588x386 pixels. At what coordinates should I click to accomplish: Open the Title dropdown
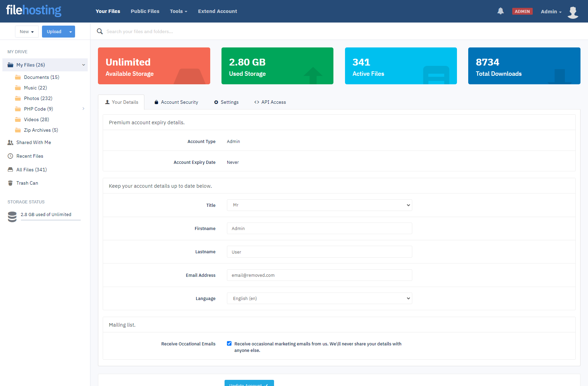(319, 205)
